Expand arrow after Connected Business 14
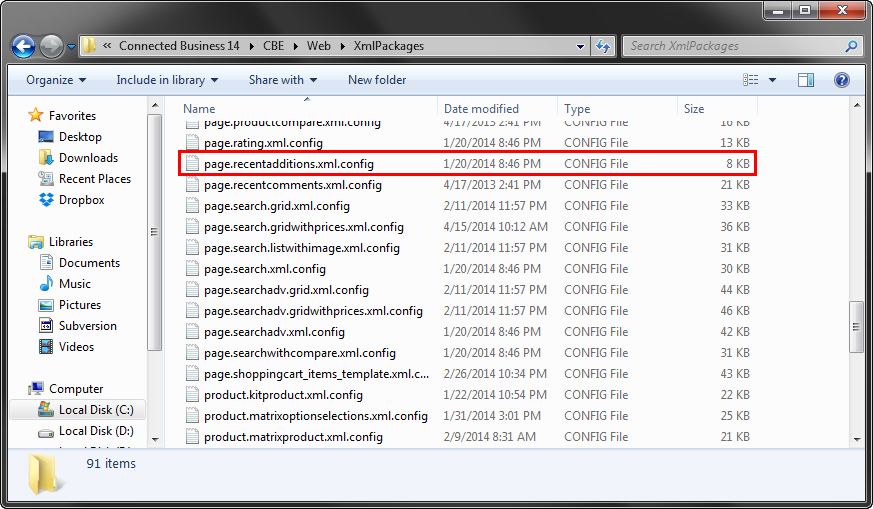Viewport: 873px width, 509px height. tap(251, 46)
